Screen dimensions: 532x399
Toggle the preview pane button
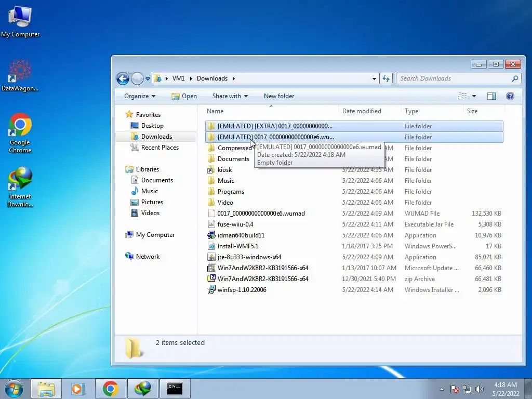click(491, 96)
